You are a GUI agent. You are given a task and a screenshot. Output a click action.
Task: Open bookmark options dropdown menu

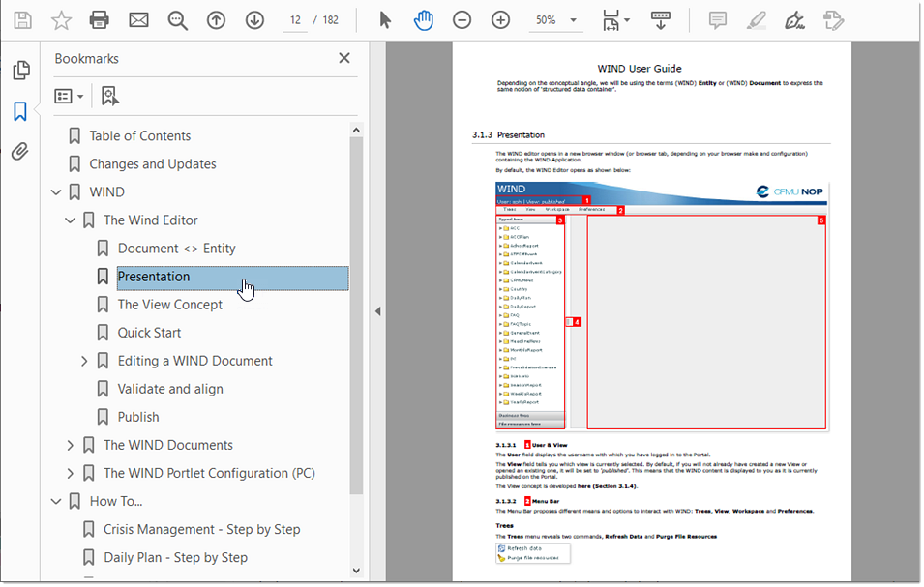point(69,96)
